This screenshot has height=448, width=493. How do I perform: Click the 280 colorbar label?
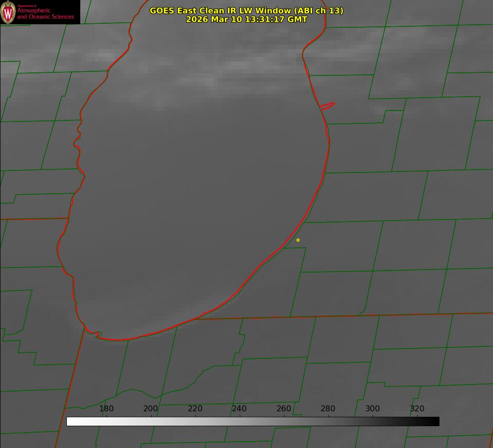click(328, 408)
